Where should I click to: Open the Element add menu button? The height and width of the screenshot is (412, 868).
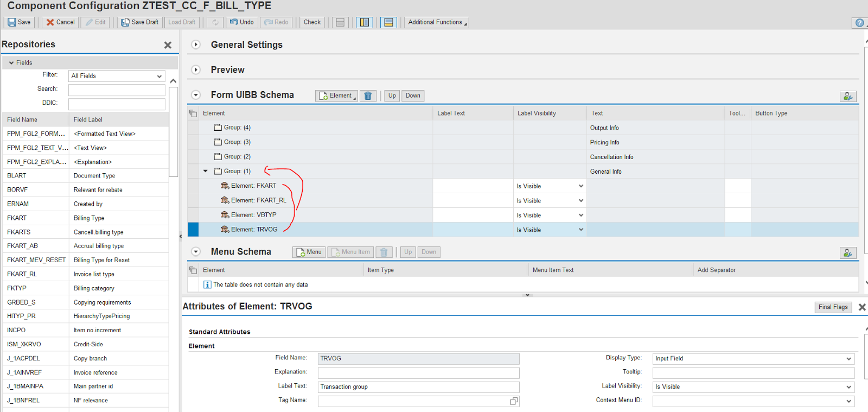pyautogui.click(x=336, y=96)
